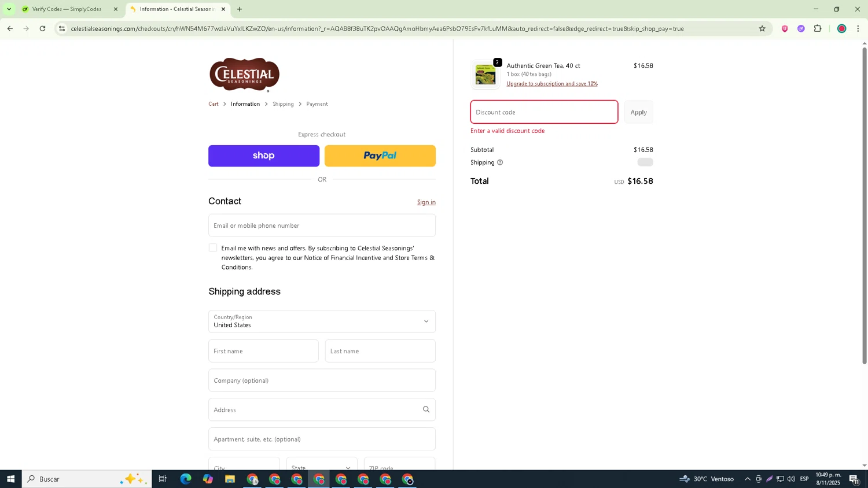
Task: Click the Discount code field
Action: pos(544,112)
